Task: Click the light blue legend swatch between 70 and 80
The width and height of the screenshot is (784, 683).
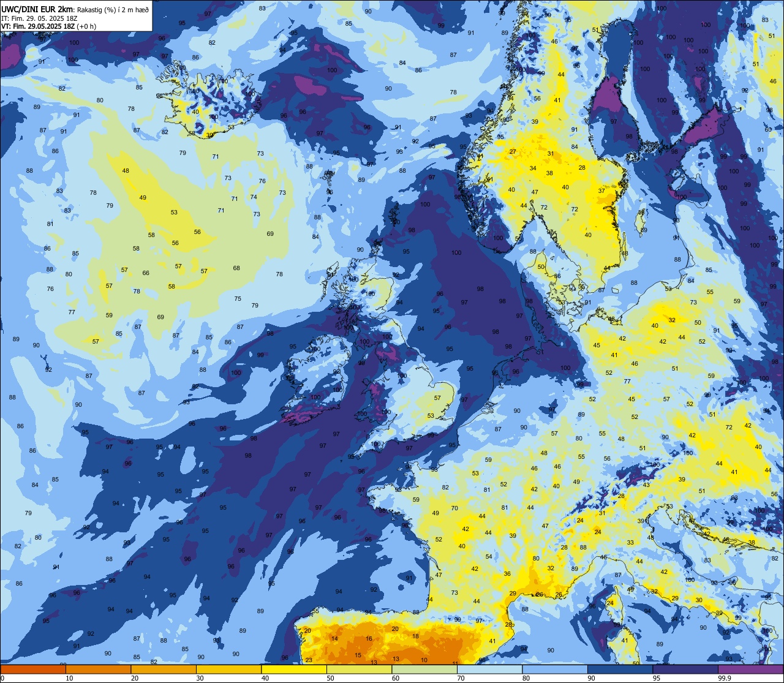Action: click(x=490, y=669)
